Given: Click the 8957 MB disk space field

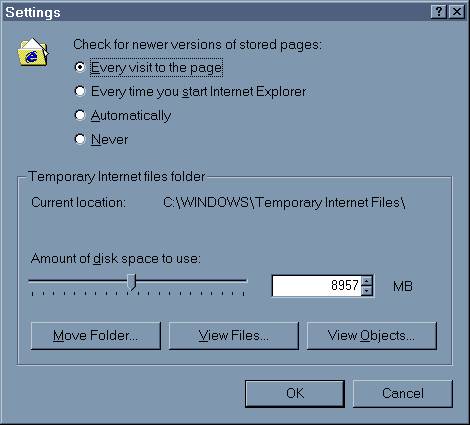Looking at the screenshot, I should click(x=317, y=286).
